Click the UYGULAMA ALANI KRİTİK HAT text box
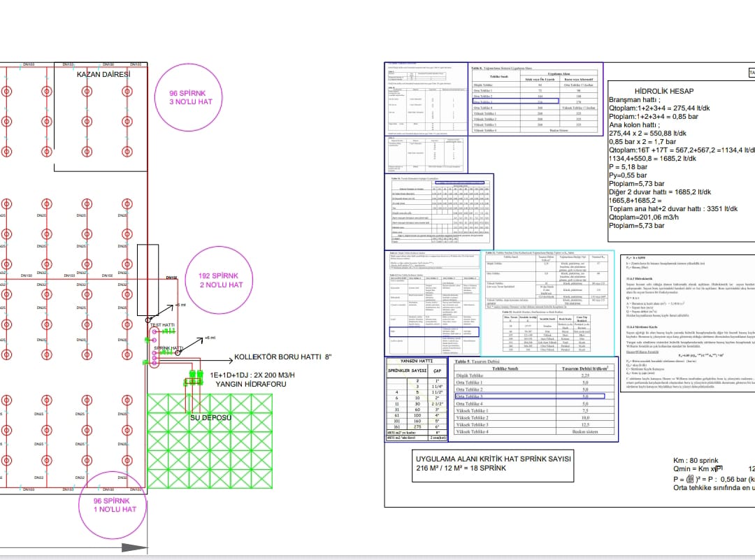Viewport: 755px width, 560px height. tap(494, 463)
